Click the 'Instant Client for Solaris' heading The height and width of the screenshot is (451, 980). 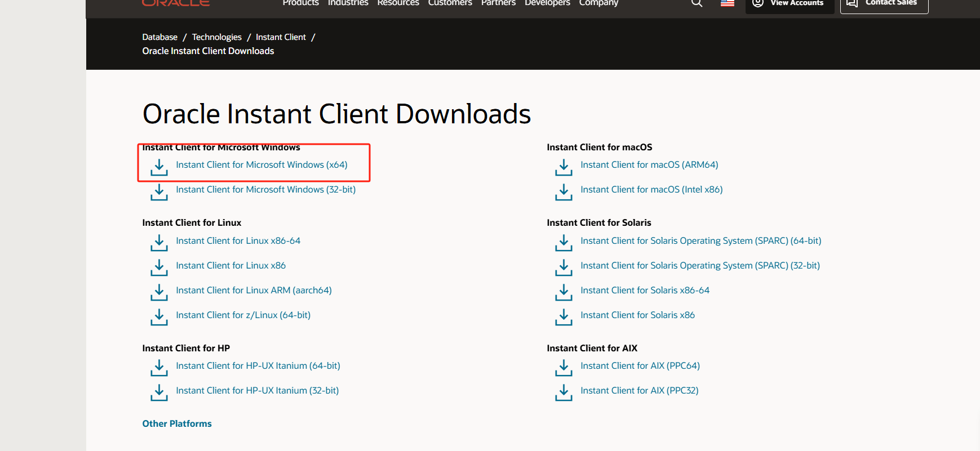(599, 223)
